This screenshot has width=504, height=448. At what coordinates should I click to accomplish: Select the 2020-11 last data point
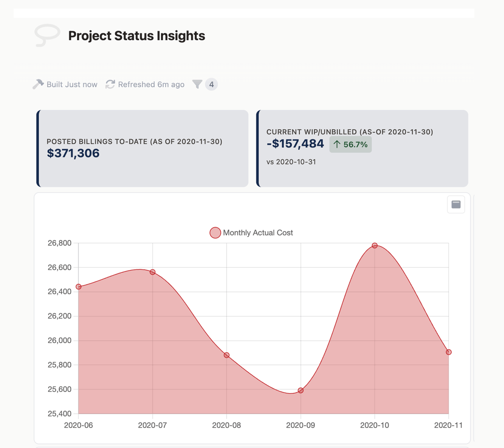pyautogui.click(x=449, y=352)
